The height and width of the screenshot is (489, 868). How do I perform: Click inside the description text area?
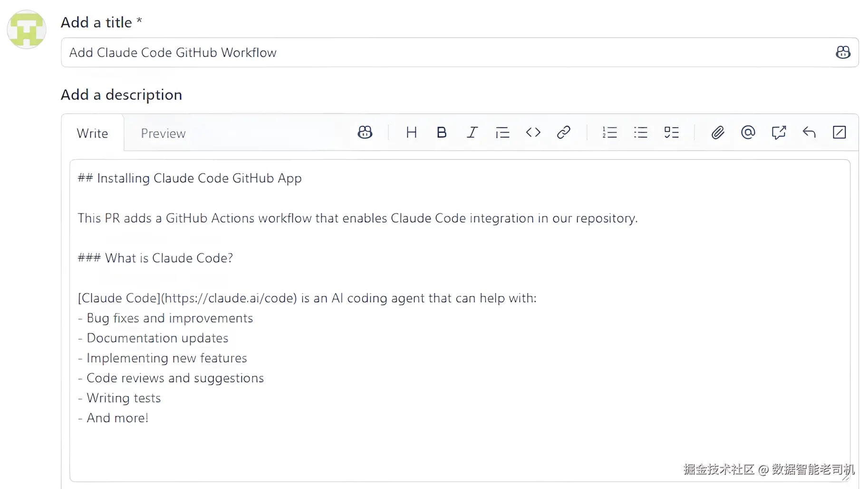[x=460, y=321]
